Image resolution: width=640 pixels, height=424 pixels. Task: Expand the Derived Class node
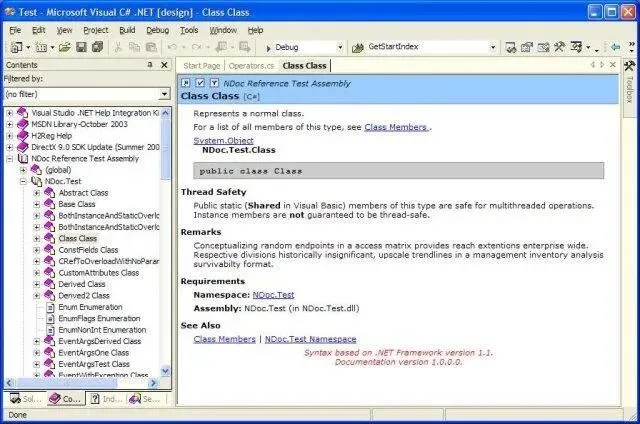click(37, 284)
